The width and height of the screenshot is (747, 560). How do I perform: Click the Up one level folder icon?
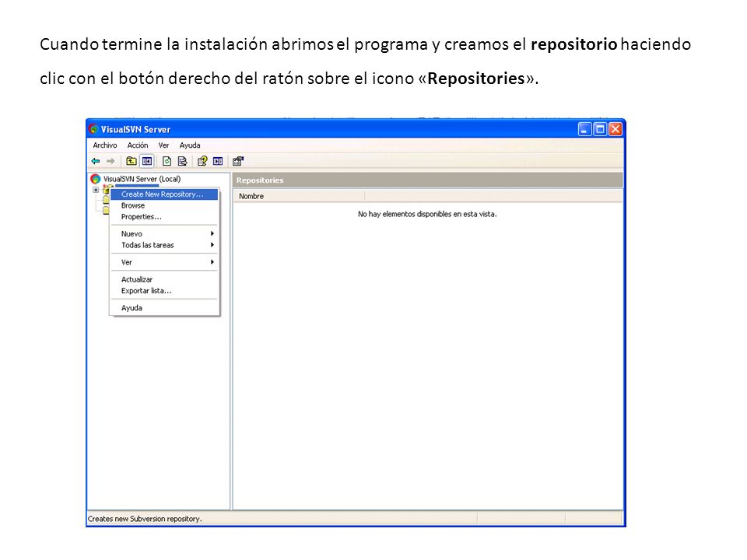[x=131, y=162]
